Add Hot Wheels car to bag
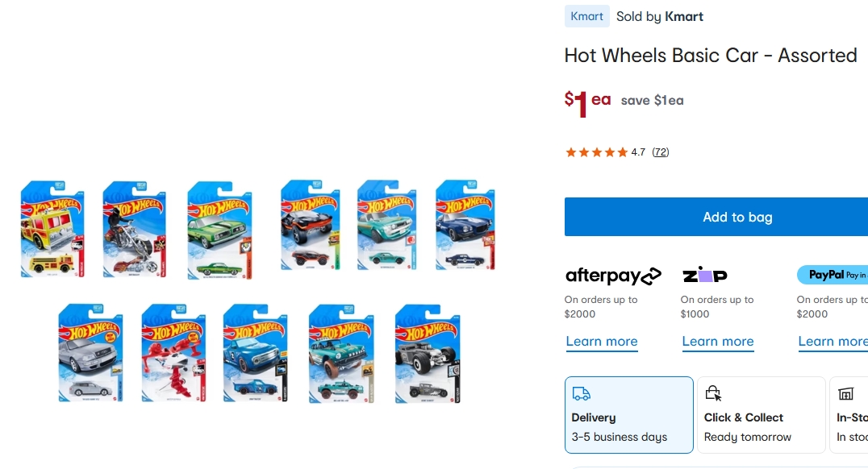The width and height of the screenshot is (868, 469). click(716, 217)
